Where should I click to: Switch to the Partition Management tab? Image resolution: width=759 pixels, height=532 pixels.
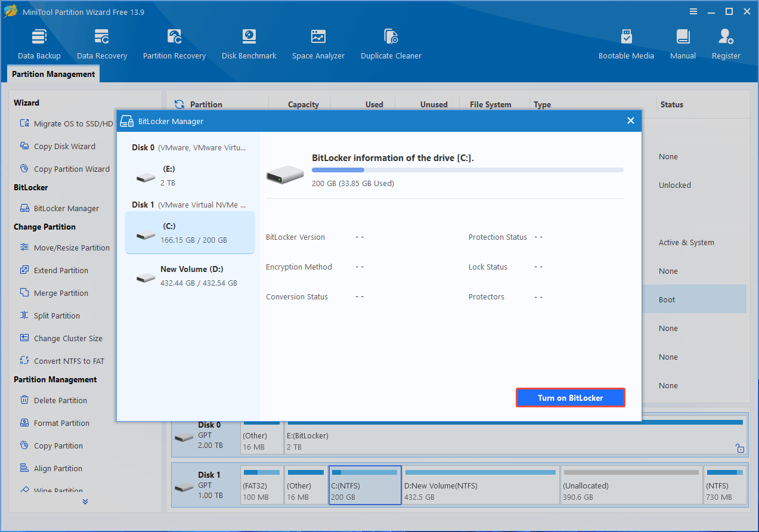coord(54,74)
